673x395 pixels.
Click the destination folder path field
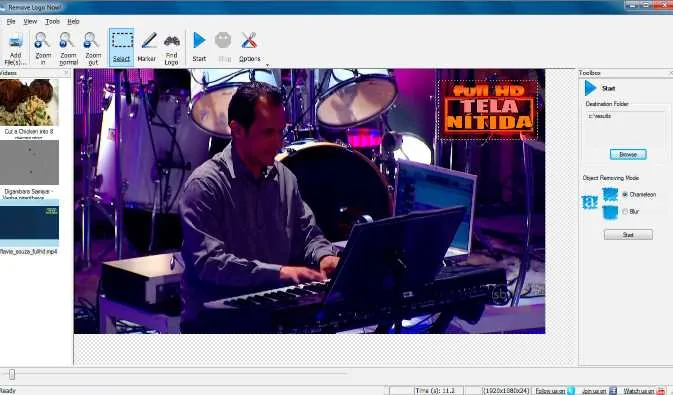pos(624,129)
